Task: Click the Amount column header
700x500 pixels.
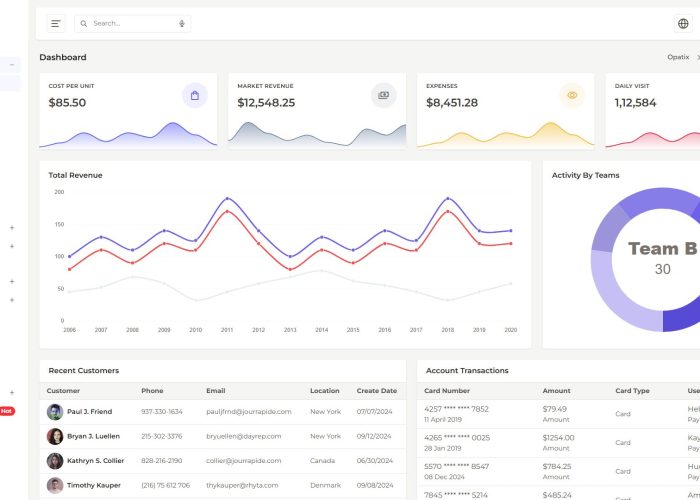Action: [557, 391]
